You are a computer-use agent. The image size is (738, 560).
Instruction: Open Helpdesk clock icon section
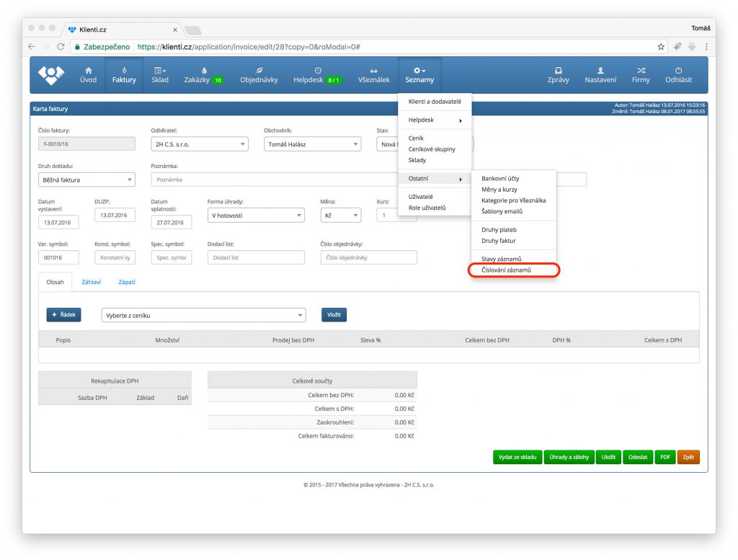[317, 75]
